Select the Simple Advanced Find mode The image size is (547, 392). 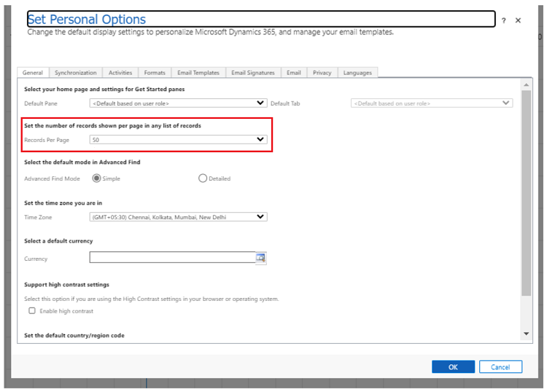(96, 179)
